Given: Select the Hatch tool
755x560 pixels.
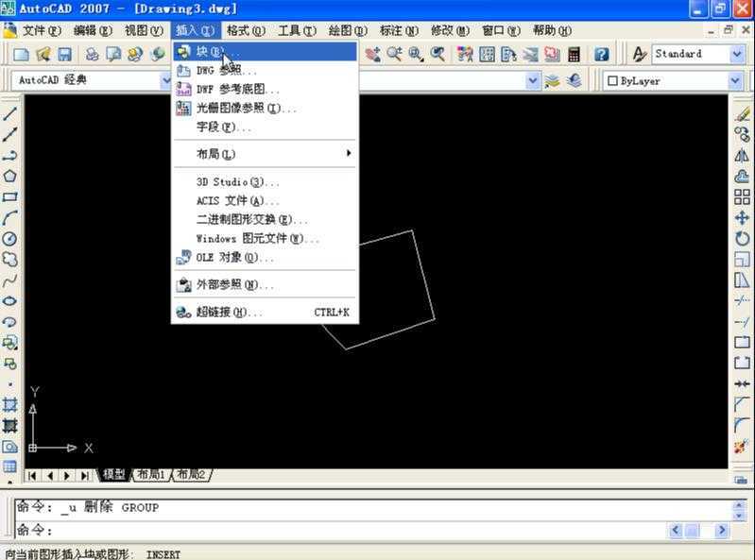Looking at the screenshot, I should 9,404.
